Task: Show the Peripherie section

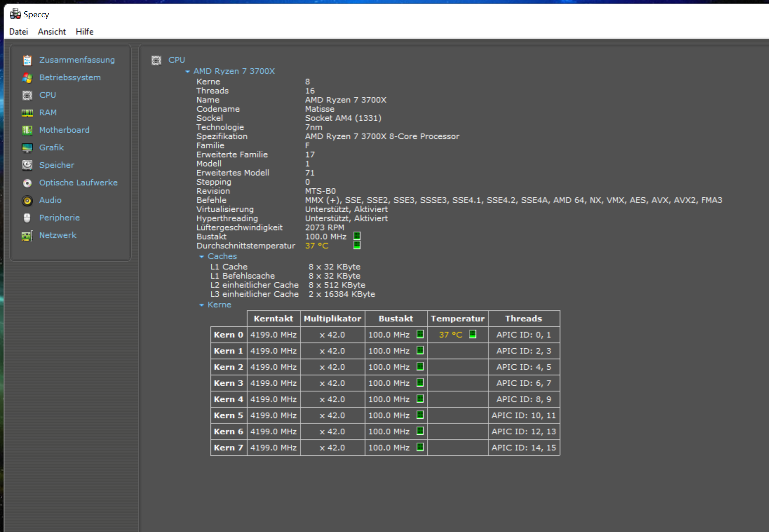Action: tap(59, 218)
